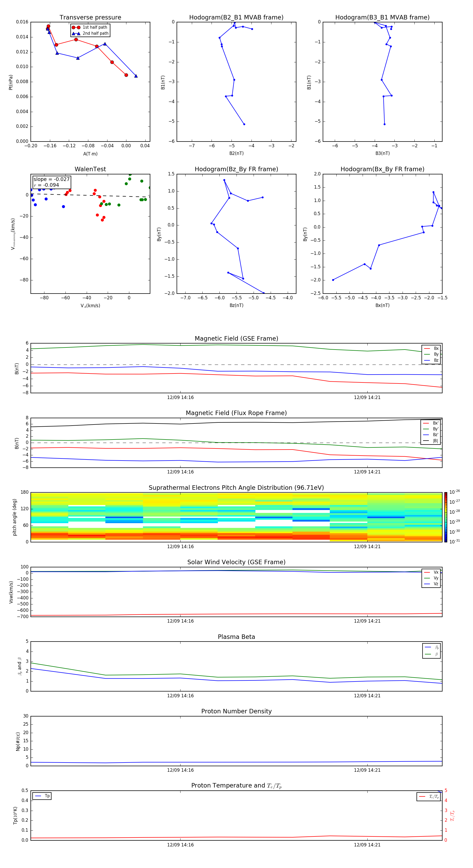473x868 pixels.
Task: Click the 'Hodogram(B2_B1 MVAB frame)' title
Action: pos(236,18)
